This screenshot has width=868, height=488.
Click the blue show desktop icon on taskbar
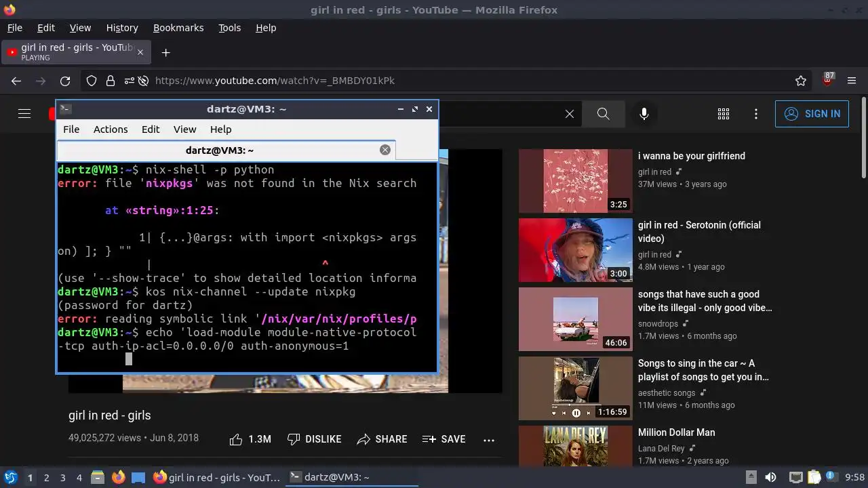coord(138,477)
